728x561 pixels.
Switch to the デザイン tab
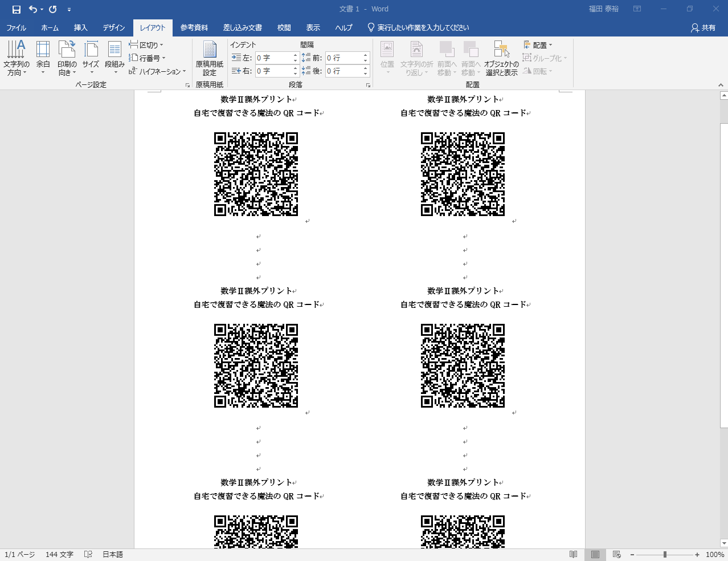coord(114,27)
